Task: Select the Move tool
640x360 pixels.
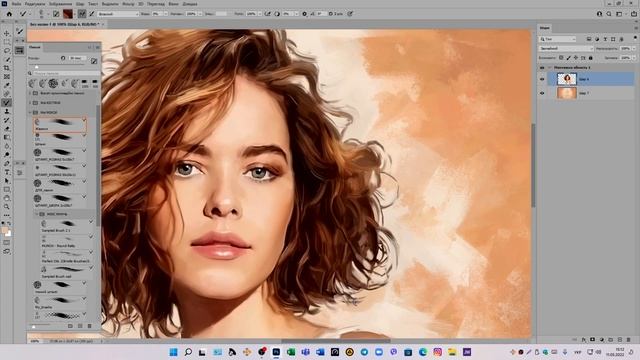Action: click(x=7, y=33)
